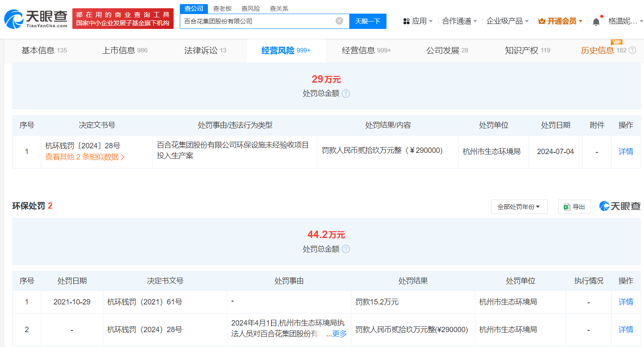The width and height of the screenshot is (644, 347).
Task: Open the 公司发展 tab
Action: coord(447,50)
